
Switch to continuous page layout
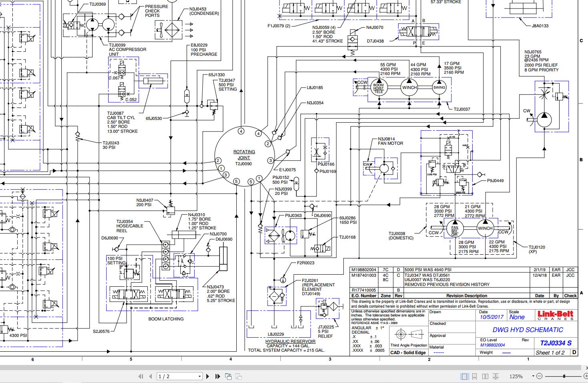pyautogui.click(x=475, y=376)
